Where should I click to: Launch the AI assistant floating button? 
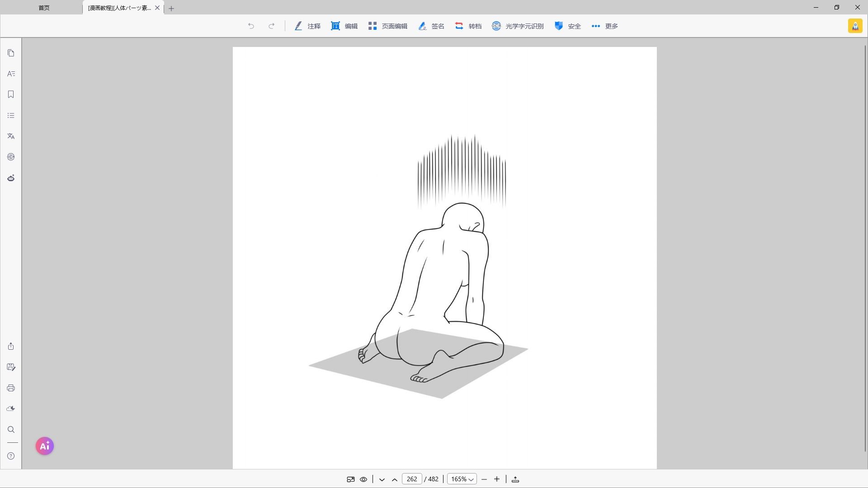point(45,446)
